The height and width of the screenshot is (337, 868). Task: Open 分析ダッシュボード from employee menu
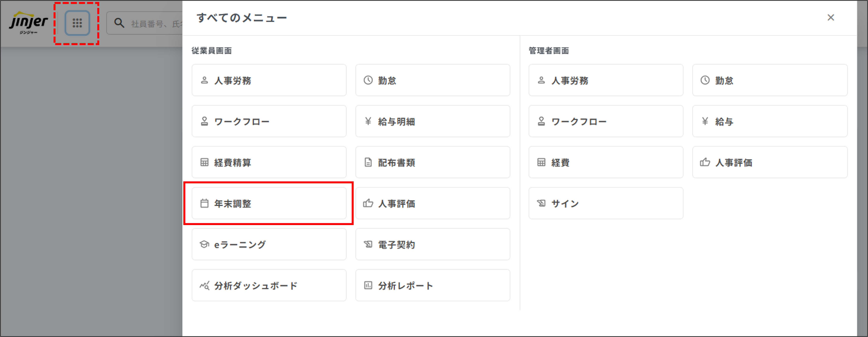[x=269, y=285]
